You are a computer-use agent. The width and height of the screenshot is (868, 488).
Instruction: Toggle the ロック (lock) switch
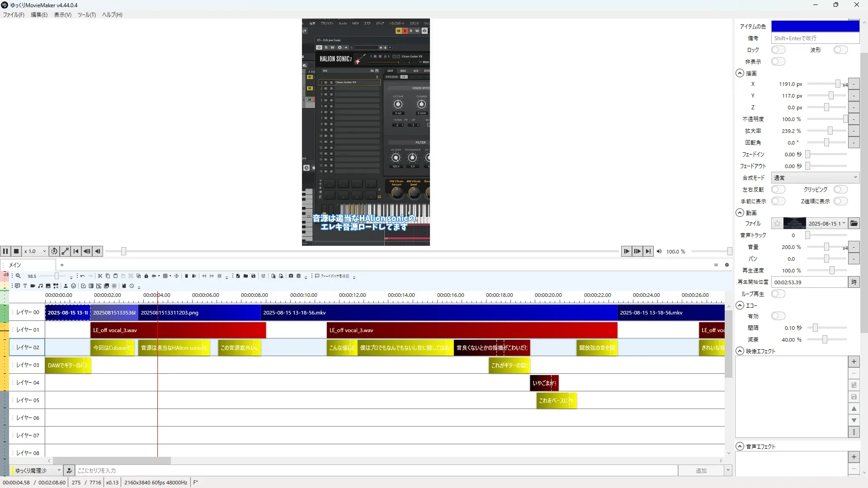click(x=778, y=50)
